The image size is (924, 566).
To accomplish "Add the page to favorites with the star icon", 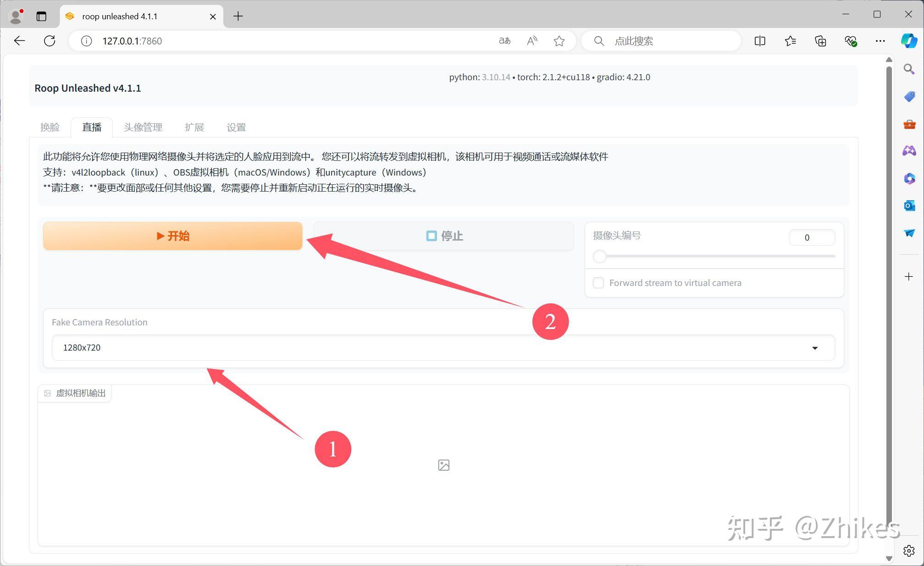I will coord(559,41).
